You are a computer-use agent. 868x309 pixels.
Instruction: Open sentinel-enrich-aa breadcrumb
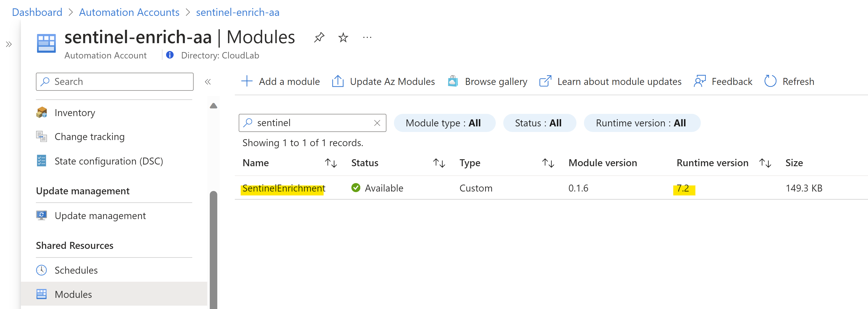pyautogui.click(x=238, y=12)
